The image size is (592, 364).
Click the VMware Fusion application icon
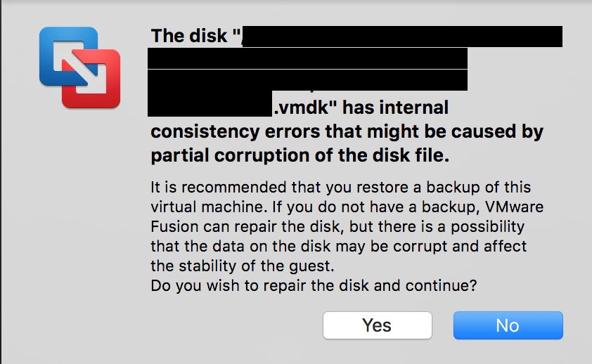(x=79, y=67)
